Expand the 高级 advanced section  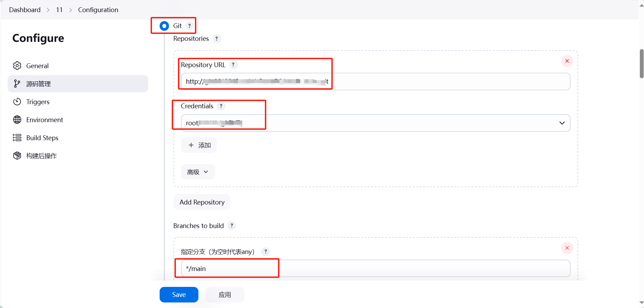click(x=198, y=172)
